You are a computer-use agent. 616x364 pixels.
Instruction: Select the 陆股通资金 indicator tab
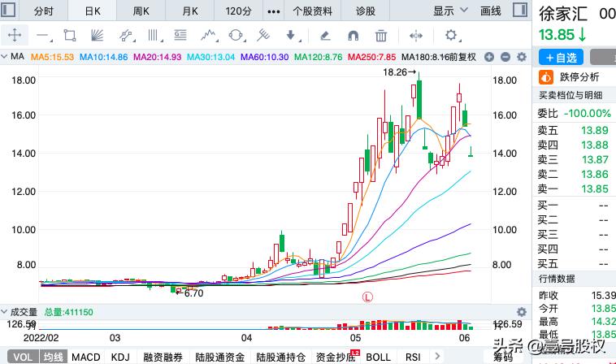pyautogui.click(x=220, y=357)
